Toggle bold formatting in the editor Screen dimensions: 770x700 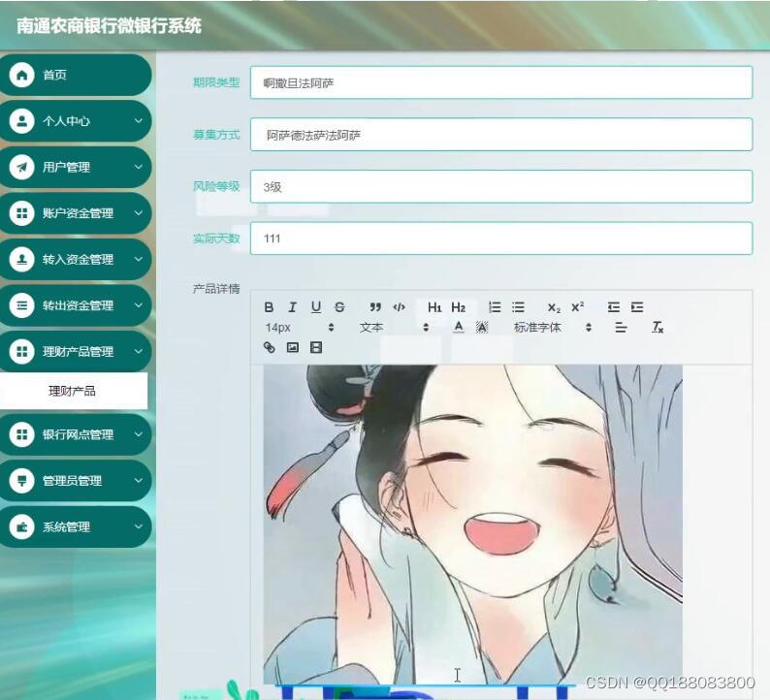coord(269,307)
